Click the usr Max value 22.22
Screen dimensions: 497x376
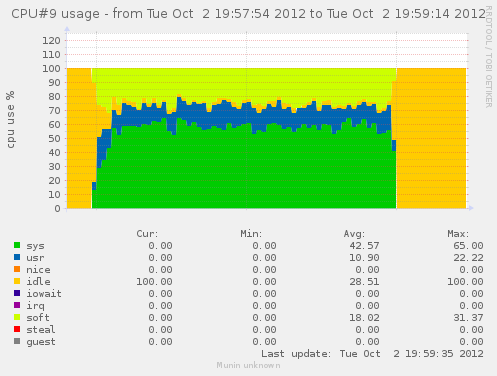pyautogui.click(x=468, y=258)
